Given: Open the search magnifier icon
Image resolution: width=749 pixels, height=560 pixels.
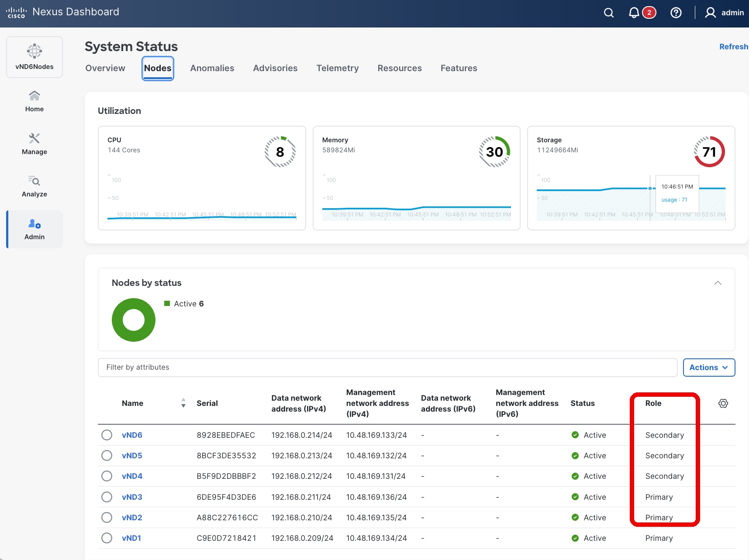Looking at the screenshot, I should click(609, 13).
